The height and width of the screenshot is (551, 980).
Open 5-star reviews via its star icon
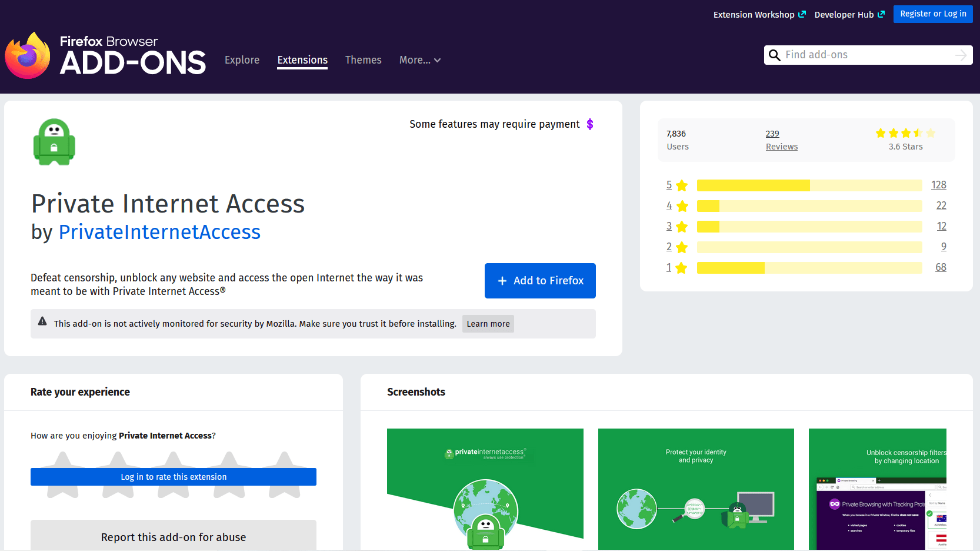coord(682,185)
